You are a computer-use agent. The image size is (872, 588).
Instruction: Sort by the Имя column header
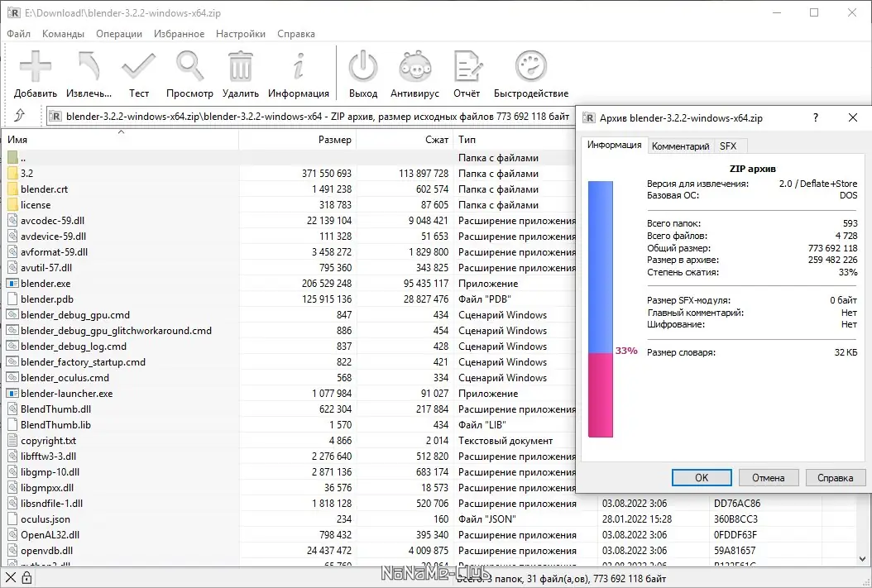pos(122,140)
